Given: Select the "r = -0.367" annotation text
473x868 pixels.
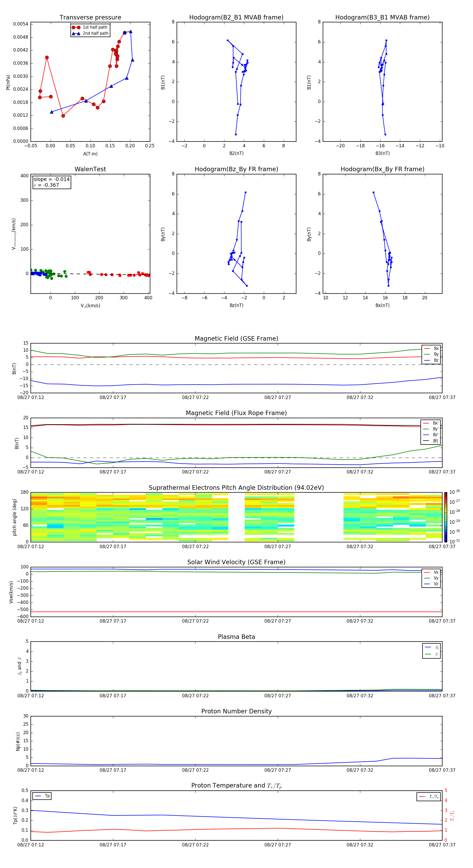Looking at the screenshot, I should pos(47,185).
